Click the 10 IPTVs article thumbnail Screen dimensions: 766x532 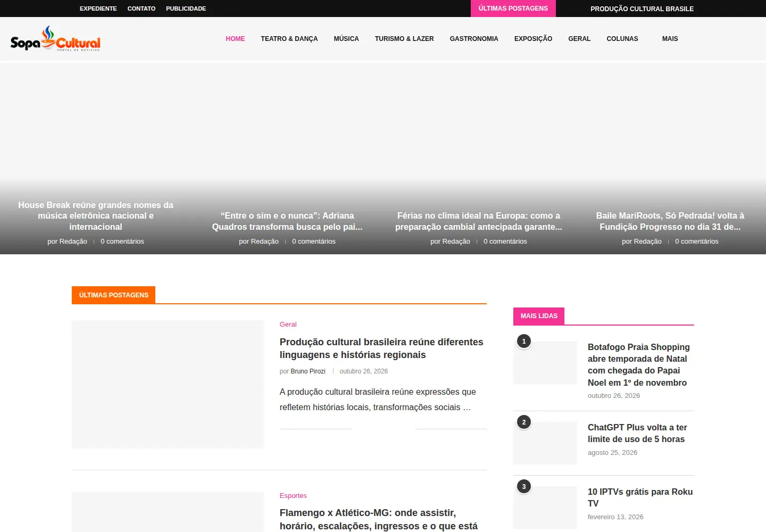[545, 508]
